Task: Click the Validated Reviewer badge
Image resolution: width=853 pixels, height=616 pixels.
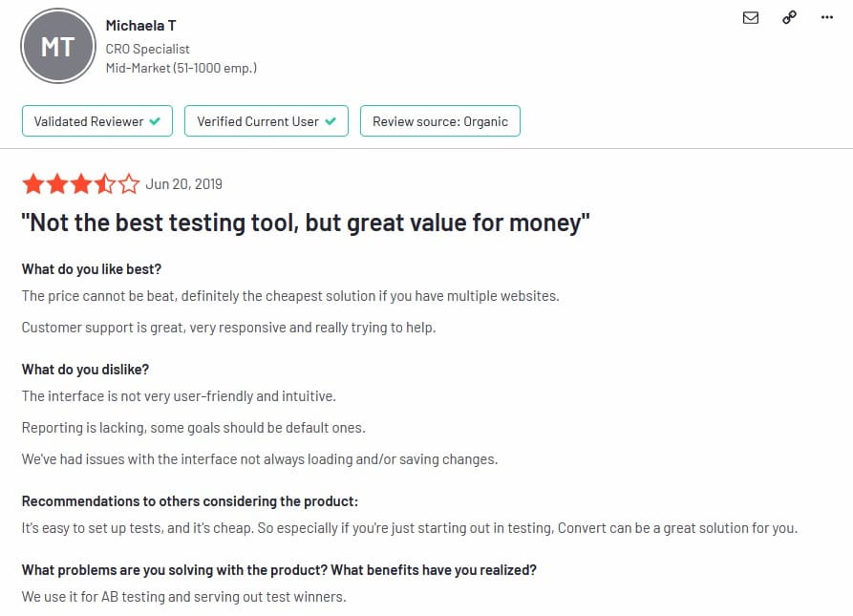Action: pyautogui.click(x=96, y=121)
